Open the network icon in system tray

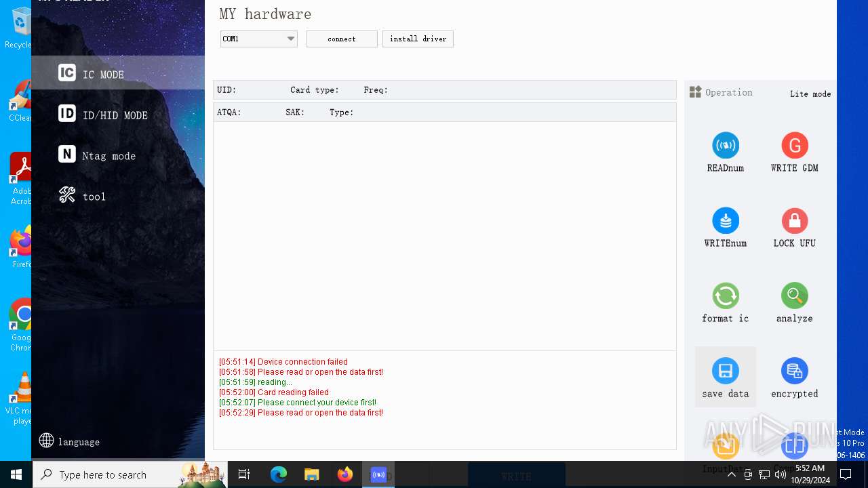[x=764, y=474]
